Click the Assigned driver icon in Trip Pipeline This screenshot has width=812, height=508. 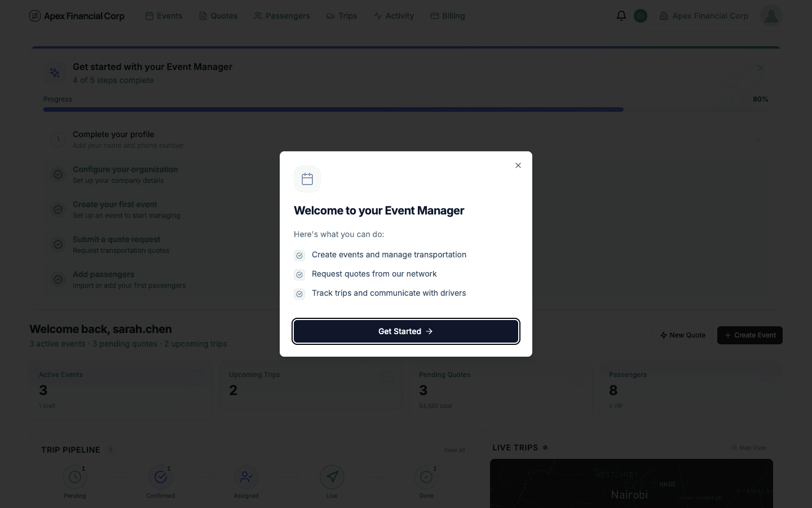click(246, 477)
